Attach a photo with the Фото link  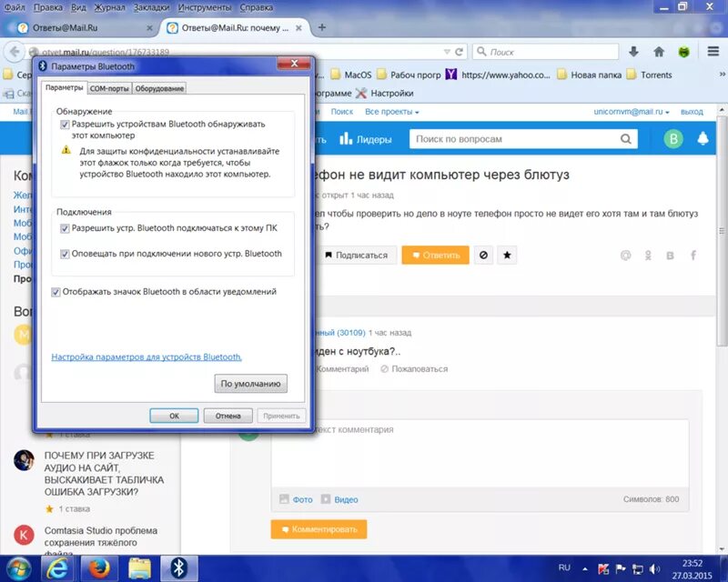point(297,499)
